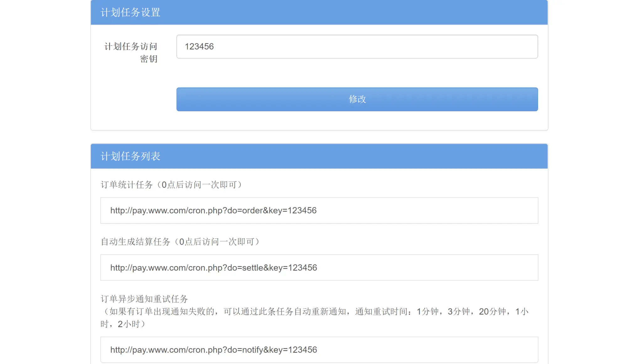Viewport: 631px width, 364px height.
Task: Click the 修改 submit button
Action: 357,99
